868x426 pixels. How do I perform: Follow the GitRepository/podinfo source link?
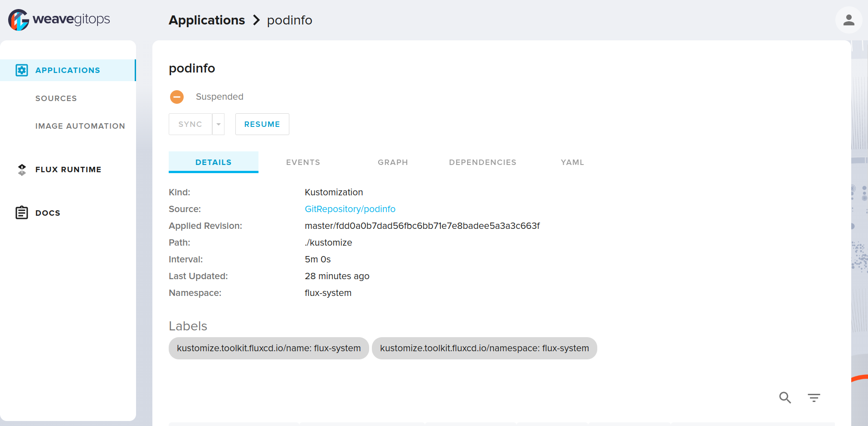point(350,209)
